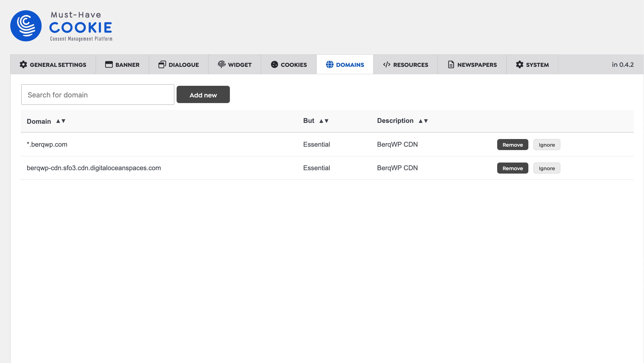The height and width of the screenshot is (363, 644).
Task: Click the Cookies cookie icon
Action: (x=274, y=65)
